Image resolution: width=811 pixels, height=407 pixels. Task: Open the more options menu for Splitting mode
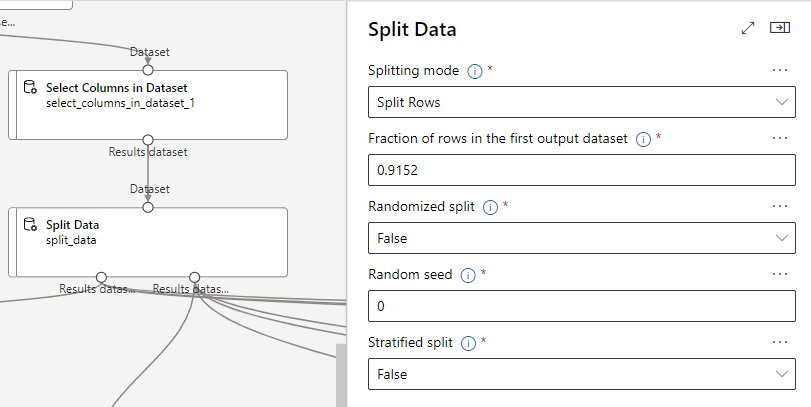point(781,71)
